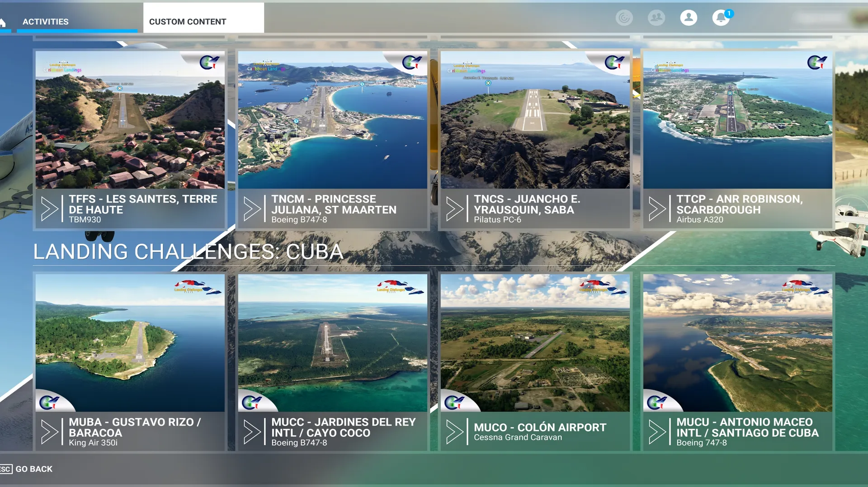
Task: Click the creator logo on the MUBA card
Action: 49,402
